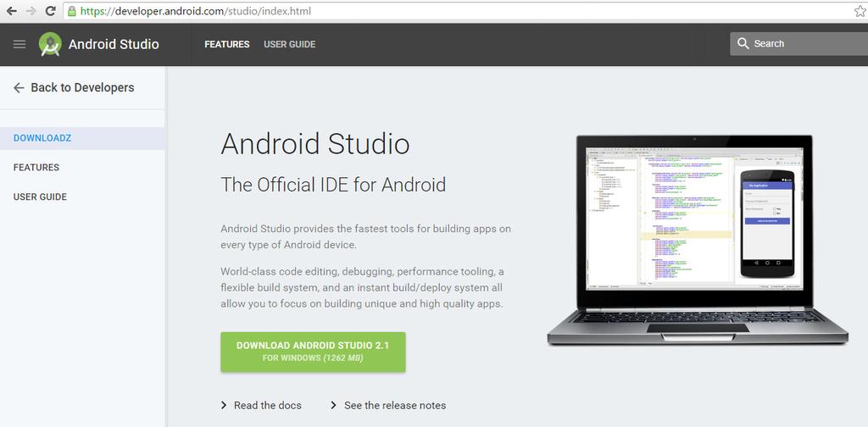Open See the release notes link

395,406
